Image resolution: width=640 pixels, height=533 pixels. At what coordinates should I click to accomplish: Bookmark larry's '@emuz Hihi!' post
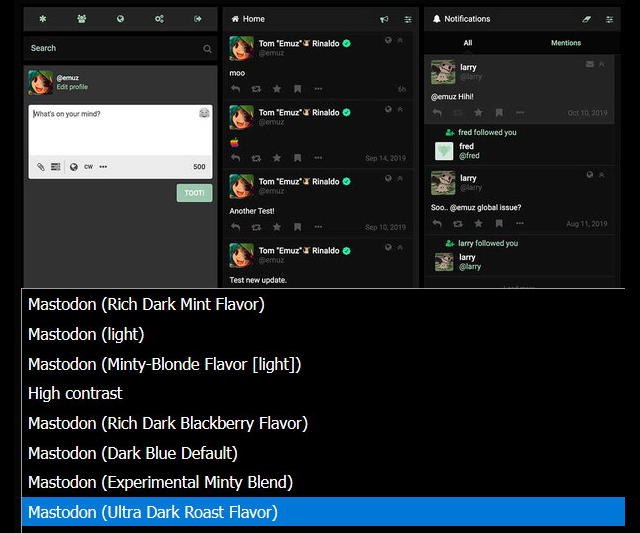point(499,112)
